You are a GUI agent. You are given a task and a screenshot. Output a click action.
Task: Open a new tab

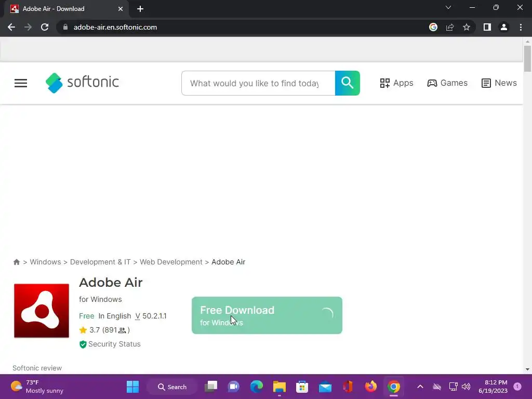(140, 9)
